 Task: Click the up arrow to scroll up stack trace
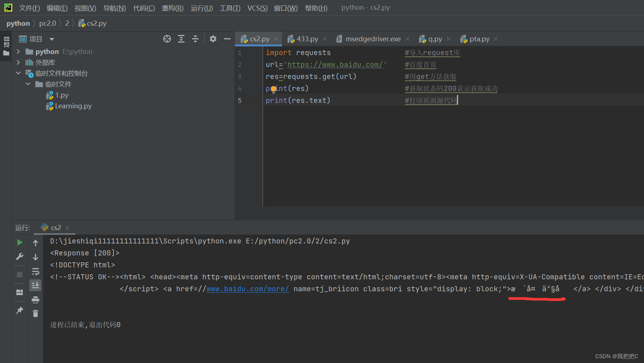coord(36,243)
